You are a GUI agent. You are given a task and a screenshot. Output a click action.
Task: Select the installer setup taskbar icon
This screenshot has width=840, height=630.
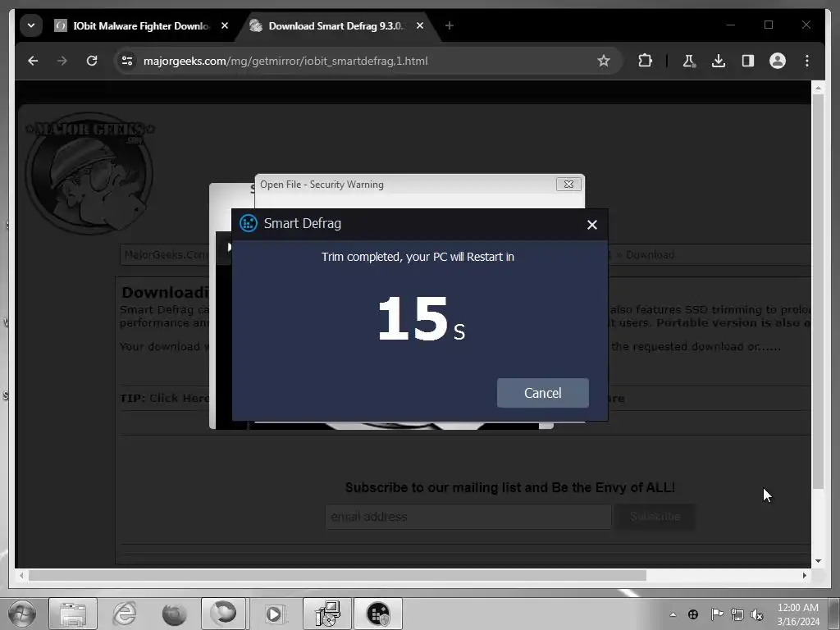[327, 614]
